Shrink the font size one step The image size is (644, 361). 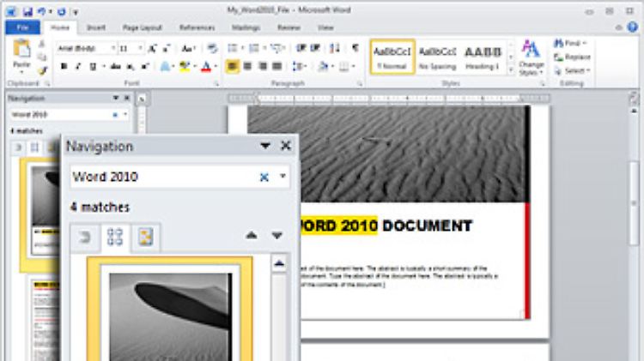(x=167, y=48)
